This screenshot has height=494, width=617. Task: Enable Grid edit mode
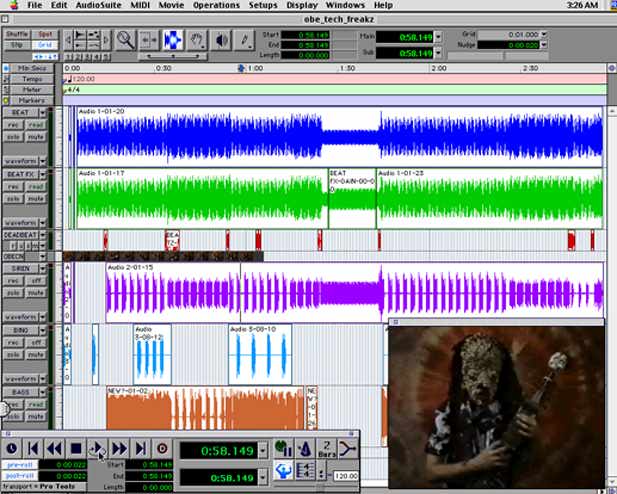[45, 45]
